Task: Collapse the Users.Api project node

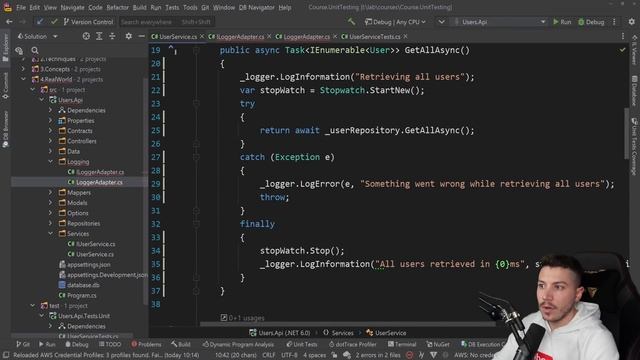Action: [x=42, y=100]
